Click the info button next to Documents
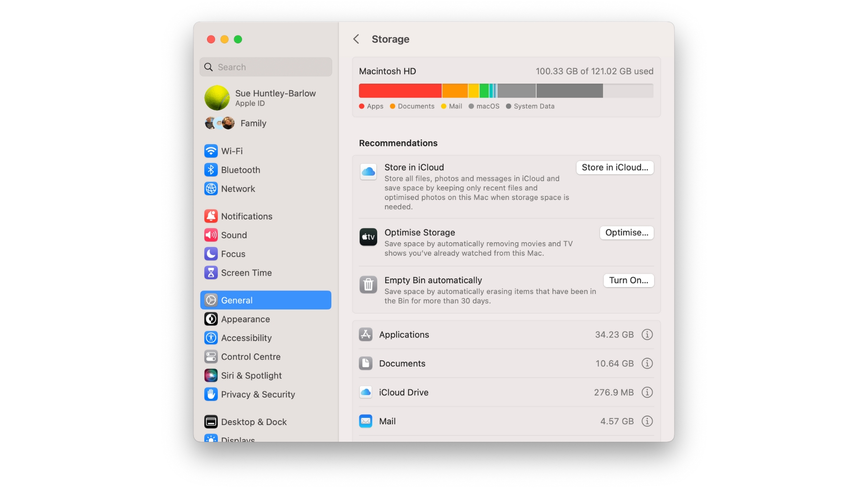The height and width of the screenshot is (488, 868). [647, 363]
